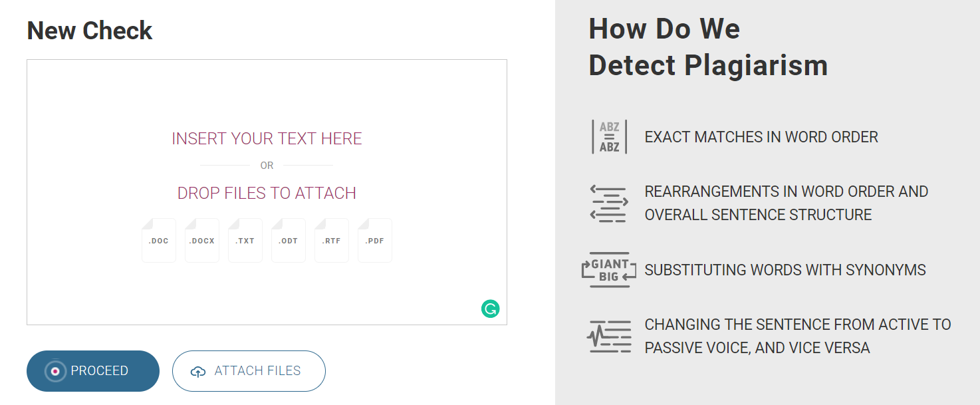Click the How Do We Detect Plagiarism heading

pyautogui.click(x=708, y=47)
